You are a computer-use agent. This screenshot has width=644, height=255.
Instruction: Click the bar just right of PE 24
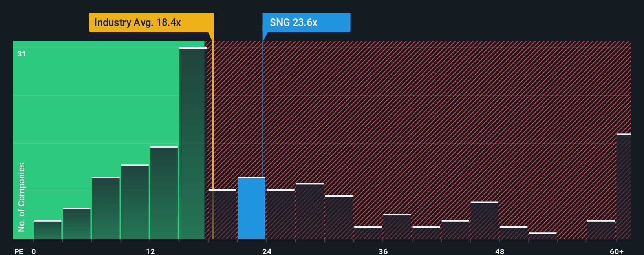(x=281, y=214)
